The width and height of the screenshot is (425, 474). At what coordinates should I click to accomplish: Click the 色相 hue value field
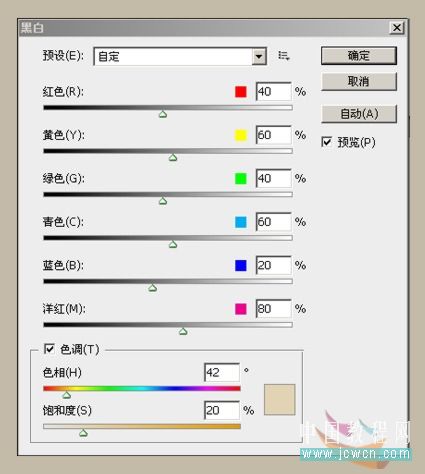point(222,372)
